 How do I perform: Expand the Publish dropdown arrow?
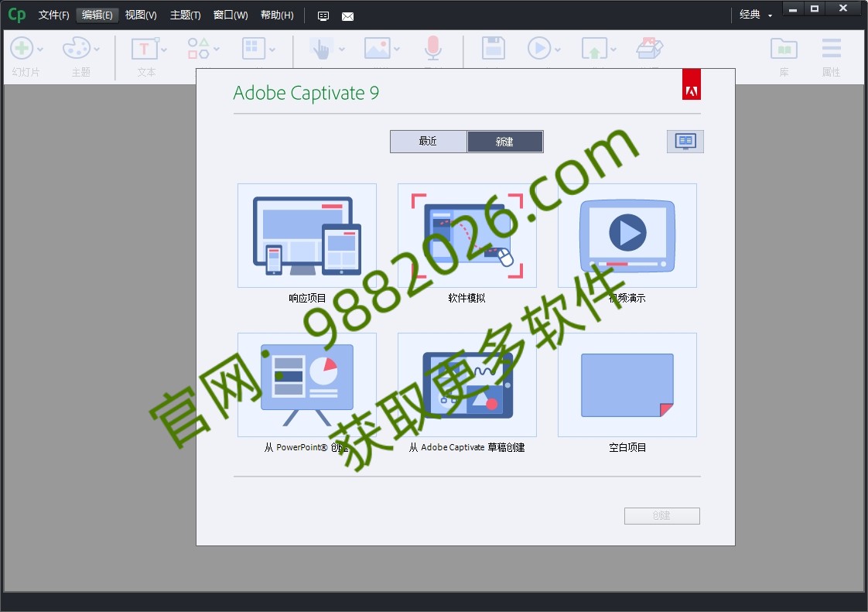tap(613, 50)
